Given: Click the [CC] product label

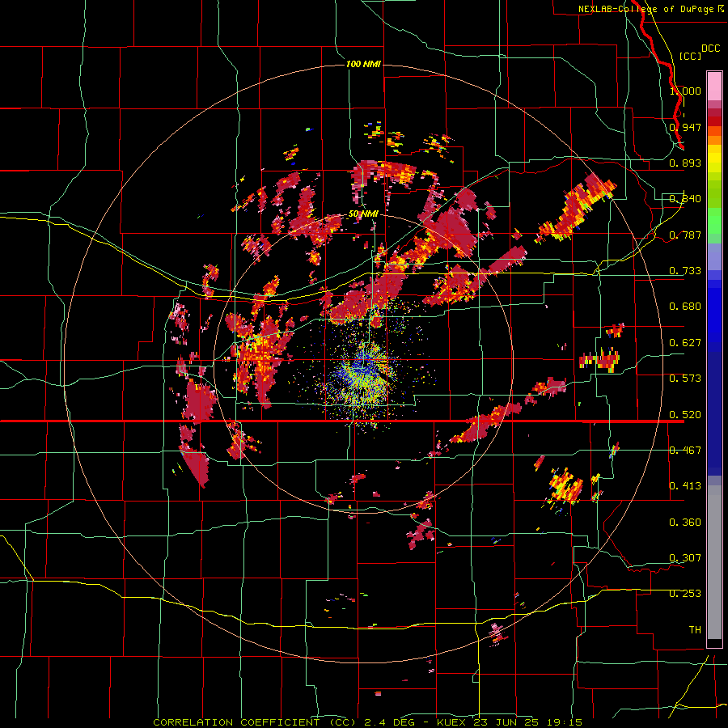Looking at the screenshot, I should click(690, 56).
